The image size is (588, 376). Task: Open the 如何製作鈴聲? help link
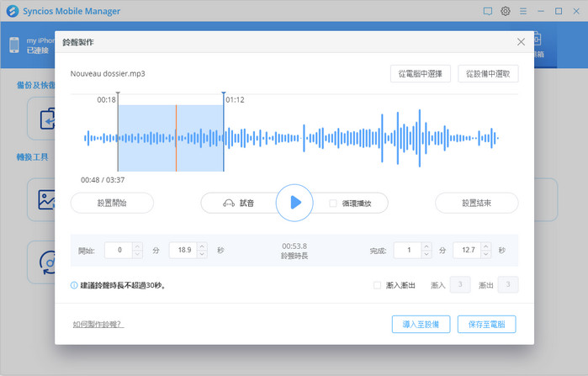[98, 324]
